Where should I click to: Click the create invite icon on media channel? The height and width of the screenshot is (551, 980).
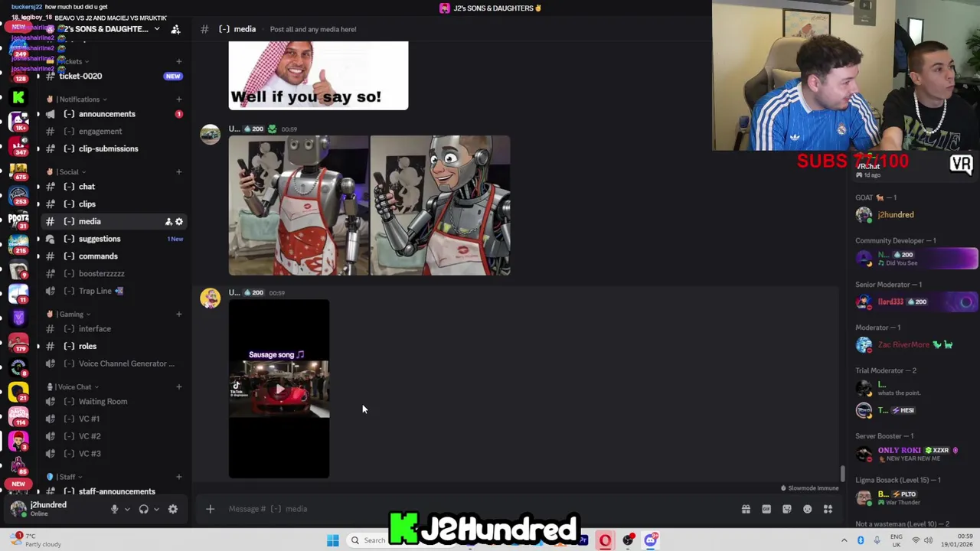[x=168, y=222]
